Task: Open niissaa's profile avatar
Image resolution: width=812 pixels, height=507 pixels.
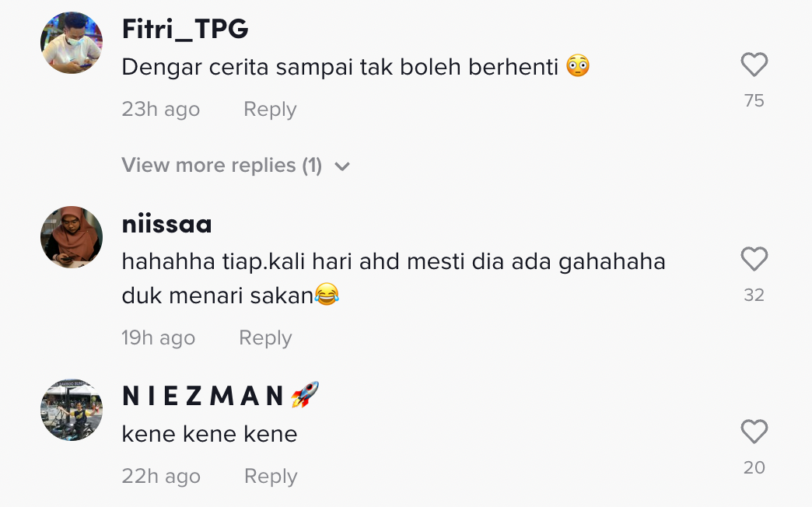Action: point(72,237)
